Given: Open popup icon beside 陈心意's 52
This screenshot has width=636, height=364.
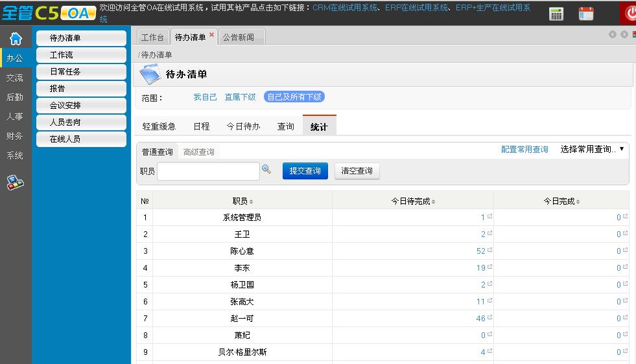Looking at the screenshot, I should click(490, 250).
